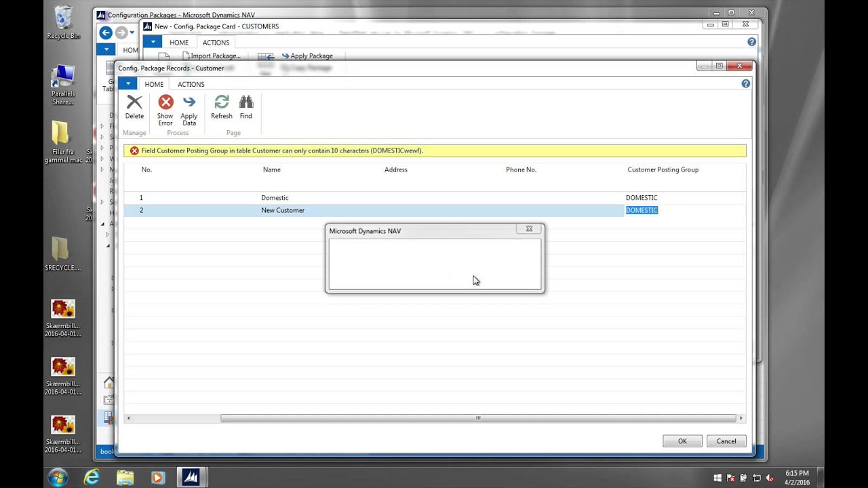Open help in Config. Package Records window
This screenshot has height=488, width=868.
(746, 84)
